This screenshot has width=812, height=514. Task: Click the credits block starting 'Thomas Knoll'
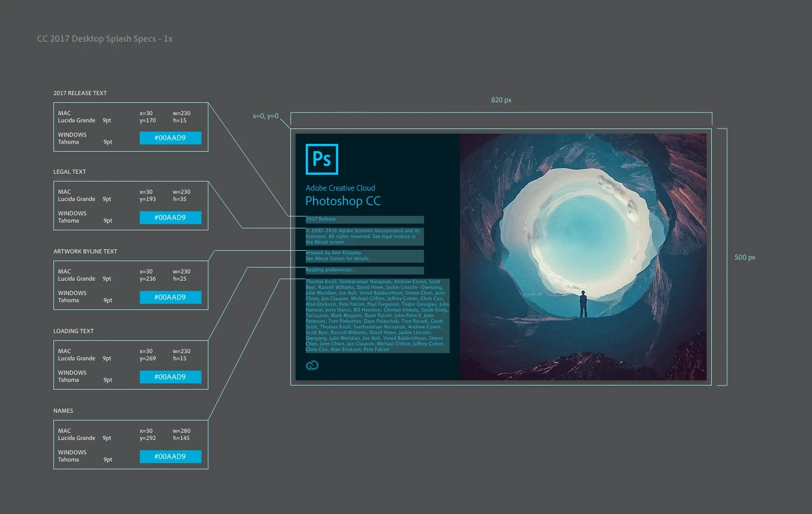[x=378, y=316]
